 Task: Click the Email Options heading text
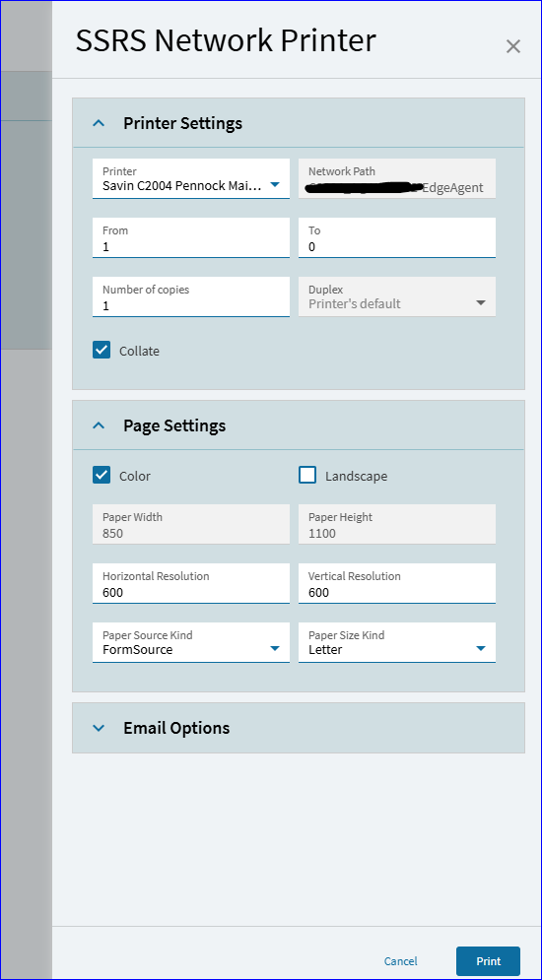click(x=176, y=728)
